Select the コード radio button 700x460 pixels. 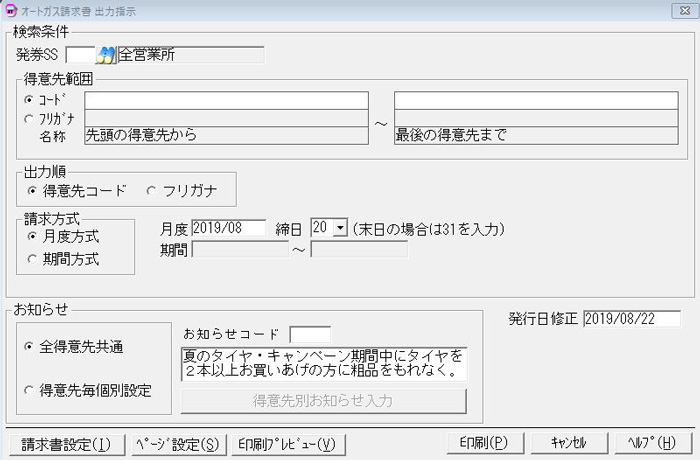pyautogui.click(x=28, y=101)
